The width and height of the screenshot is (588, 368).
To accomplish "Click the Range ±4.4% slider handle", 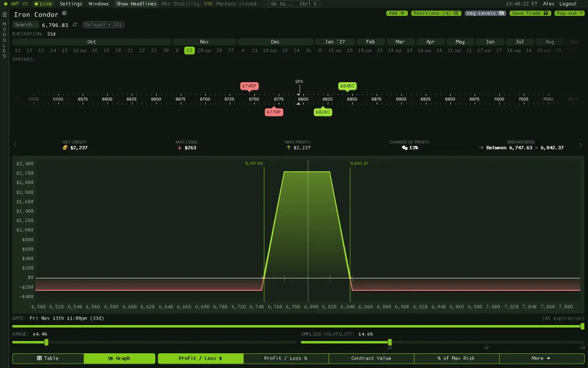I will 47,342.
